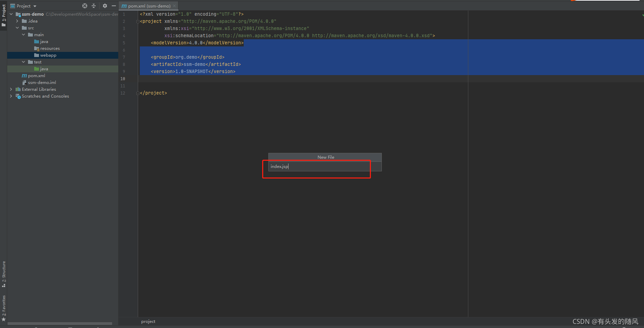Click the resources folder icon
This screenshot has width=644, height=328.
(x=37, y=48)
